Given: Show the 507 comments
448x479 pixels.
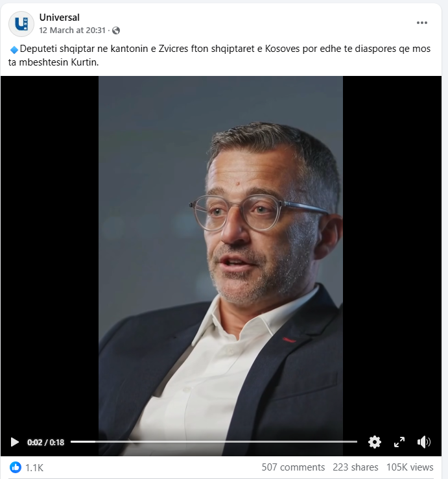Looking at the screenshot, I should [x=293, y=467].
